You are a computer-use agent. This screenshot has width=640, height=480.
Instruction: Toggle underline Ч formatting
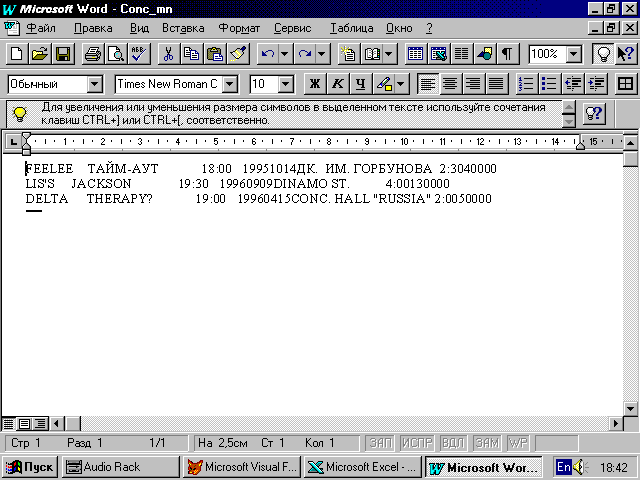(360, 84)
